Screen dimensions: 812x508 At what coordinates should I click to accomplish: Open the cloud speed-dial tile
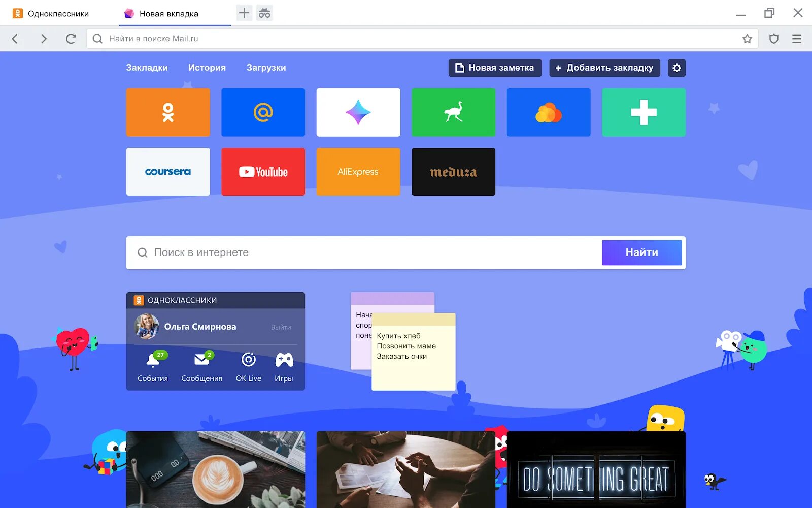coord(549,112)
